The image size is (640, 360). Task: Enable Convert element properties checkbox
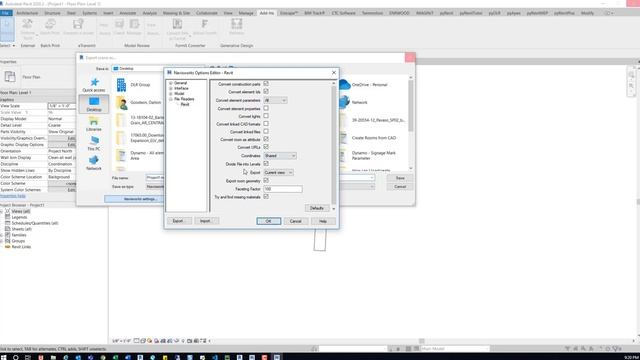(x=266, y=109)
